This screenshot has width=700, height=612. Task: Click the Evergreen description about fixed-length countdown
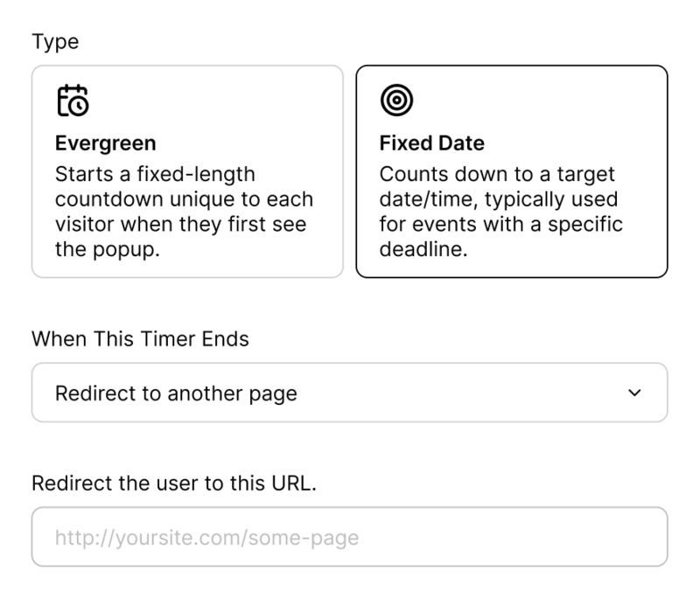[x=184, y=212]
